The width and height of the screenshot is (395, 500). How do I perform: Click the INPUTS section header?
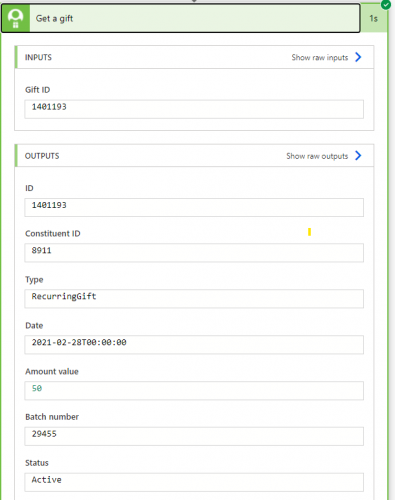pyautogui.click(x=194, y=57)
